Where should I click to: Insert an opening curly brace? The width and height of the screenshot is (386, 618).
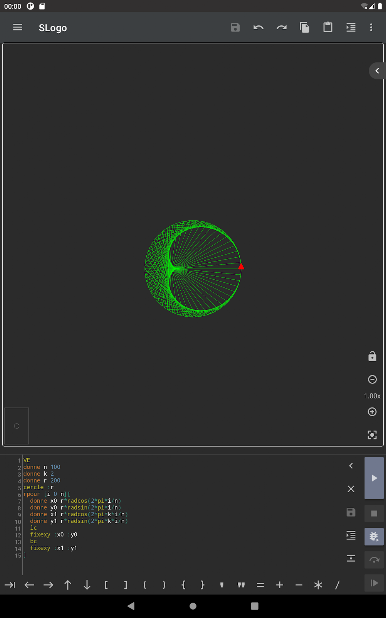click(x=183, y=585)
